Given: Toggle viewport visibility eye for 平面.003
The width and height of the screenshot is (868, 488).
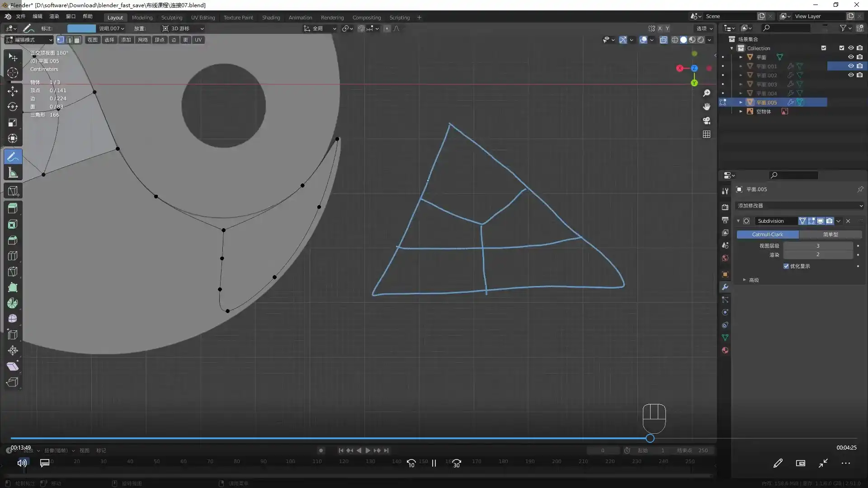Looking at the screenshot, I should (x=852, y=84).
